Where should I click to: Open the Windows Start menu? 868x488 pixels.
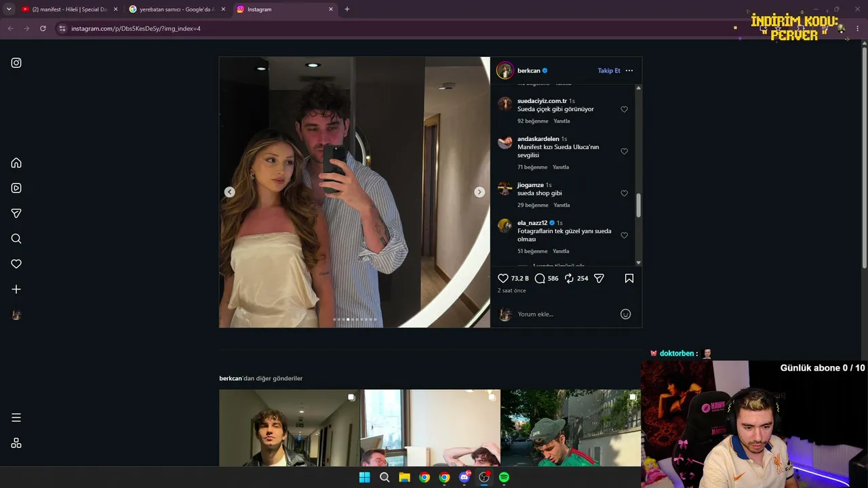tap(365, 477)
